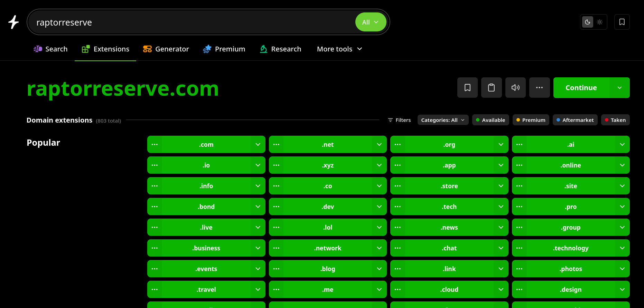Toggle the Taken status filter
644x308 pixels.
click(x=615, y=120)
